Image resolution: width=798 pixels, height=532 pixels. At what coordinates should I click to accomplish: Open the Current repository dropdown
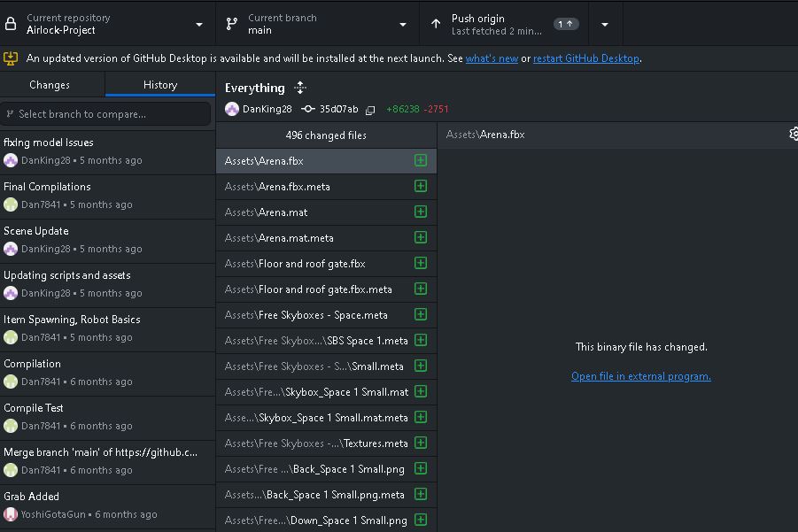[107, 24]
